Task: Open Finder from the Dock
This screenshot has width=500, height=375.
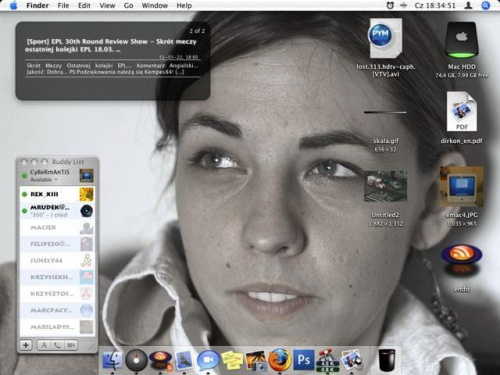Action: coord(112,360)
